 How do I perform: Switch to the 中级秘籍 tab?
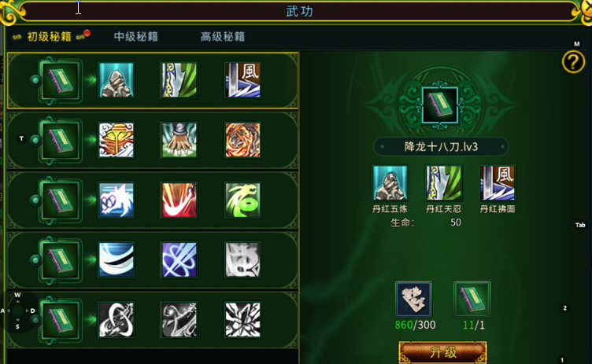click(136, 37)
